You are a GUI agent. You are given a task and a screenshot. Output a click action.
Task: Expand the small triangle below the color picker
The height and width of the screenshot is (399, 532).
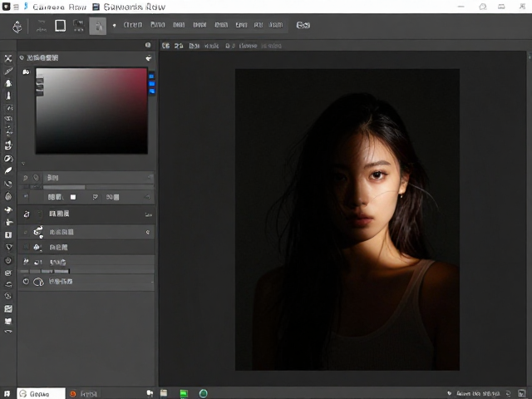coord(23,164)
